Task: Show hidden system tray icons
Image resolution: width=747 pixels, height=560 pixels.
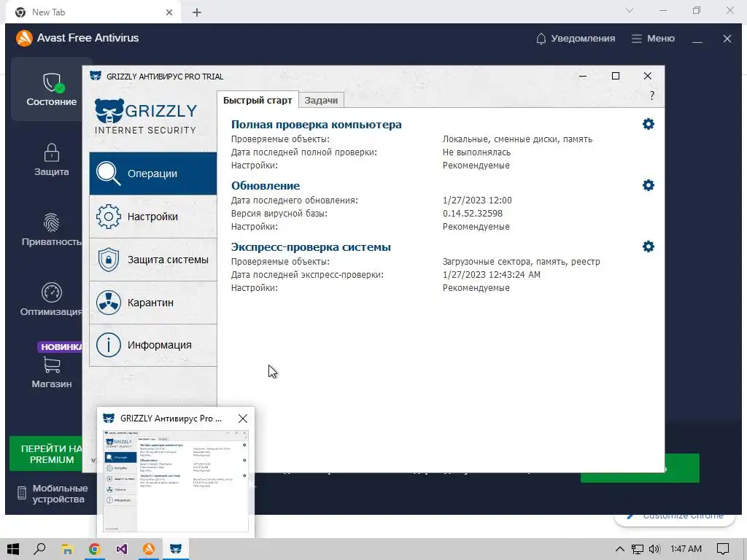Action: click(619, 549)
